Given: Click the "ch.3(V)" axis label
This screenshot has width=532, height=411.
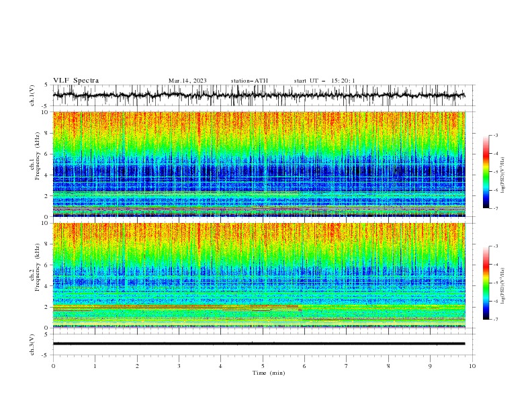Looking at the screenshot, I should pyautogui.click(x=32, y=345).
